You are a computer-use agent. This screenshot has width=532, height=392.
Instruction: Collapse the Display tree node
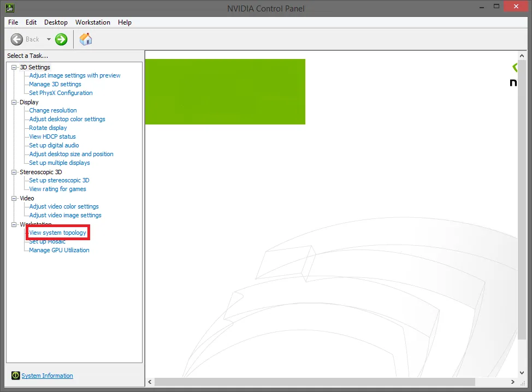click(x=14, y=102)
